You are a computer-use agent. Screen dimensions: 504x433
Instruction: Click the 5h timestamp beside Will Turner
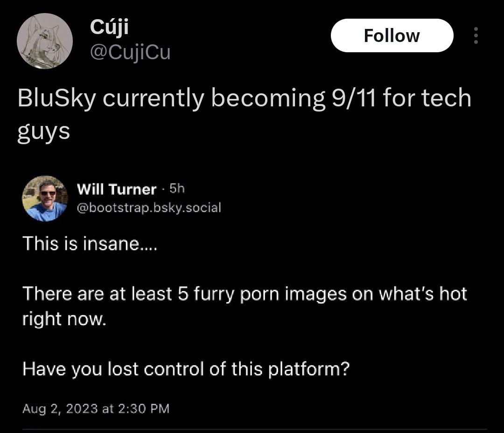coord(177,189)
